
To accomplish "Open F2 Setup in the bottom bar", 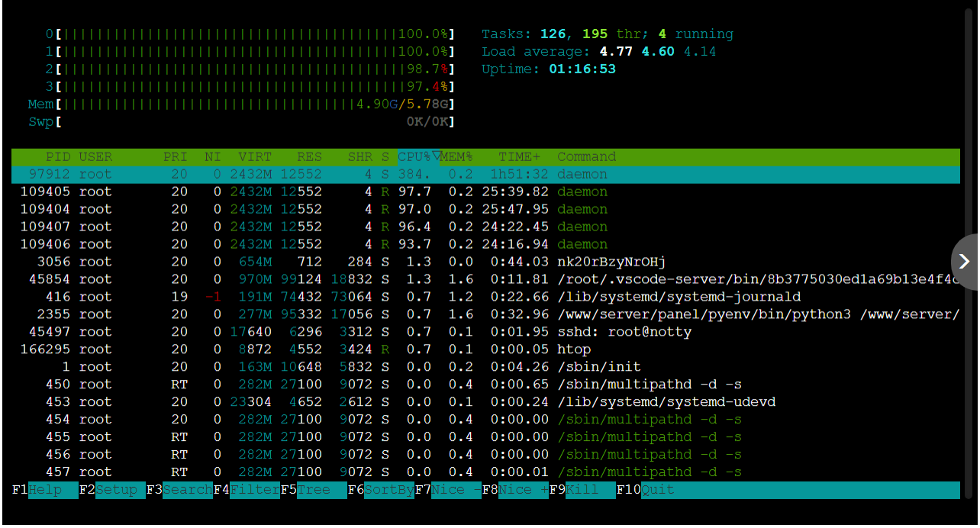I will (111, 490).
